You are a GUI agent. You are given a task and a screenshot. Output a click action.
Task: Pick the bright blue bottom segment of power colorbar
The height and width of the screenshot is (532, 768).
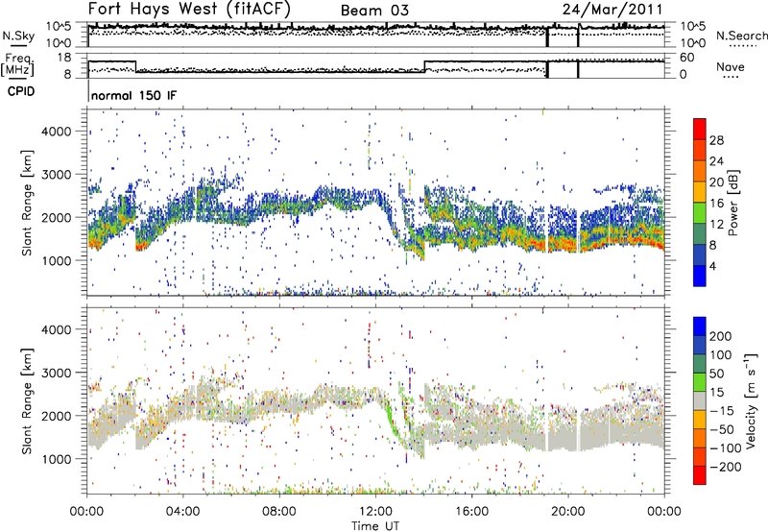[x=700, y=276]
